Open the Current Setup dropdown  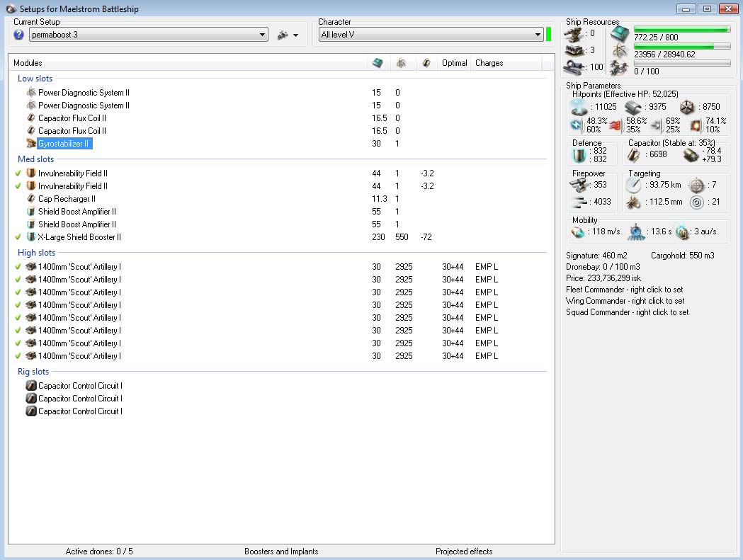[x=263, y=35]
